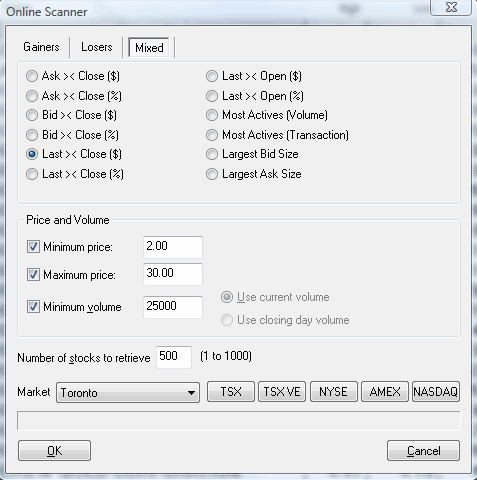Viewport: 477px width, 480px height.
Task: Click the TSX market button
Action: [x=231, y=392]
